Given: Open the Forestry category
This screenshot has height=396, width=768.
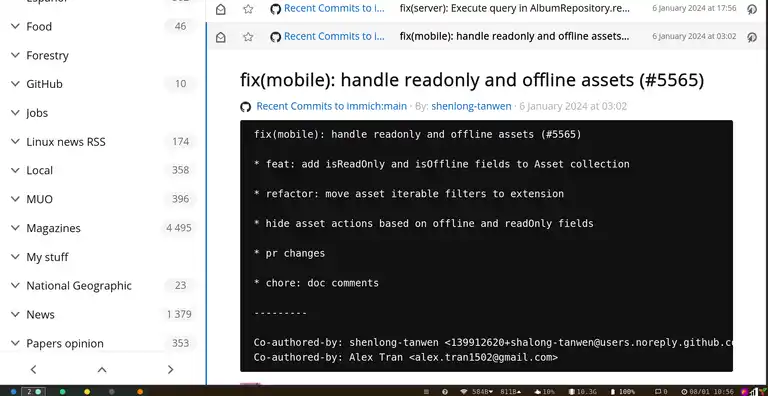Looking at the screenshot, I should [48, 55].
